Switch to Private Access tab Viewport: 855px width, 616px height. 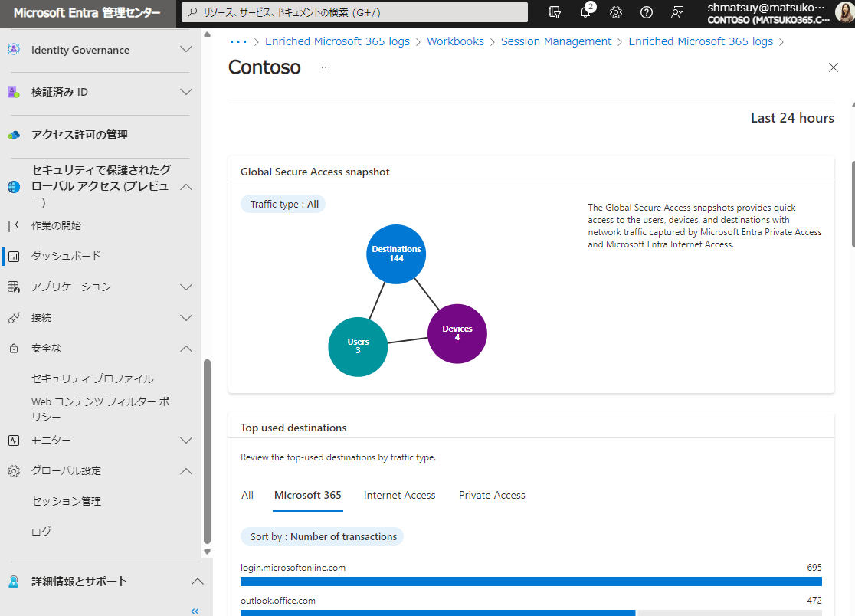(492, 495)
